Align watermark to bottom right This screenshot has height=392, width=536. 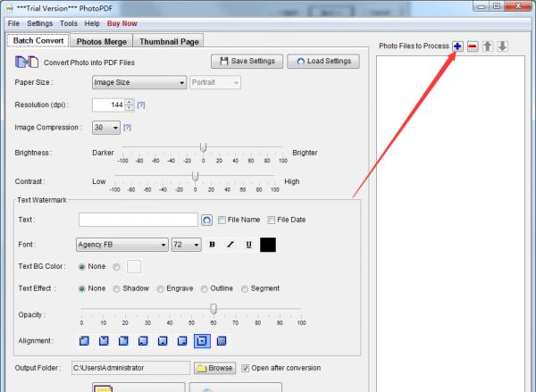tap(182, 341)
